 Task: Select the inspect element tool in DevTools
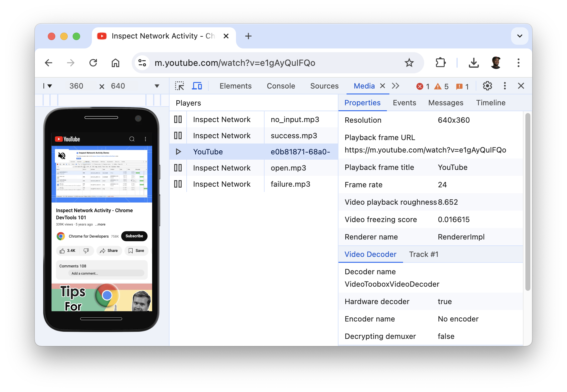pyautogui.click(x=179, y=86)
